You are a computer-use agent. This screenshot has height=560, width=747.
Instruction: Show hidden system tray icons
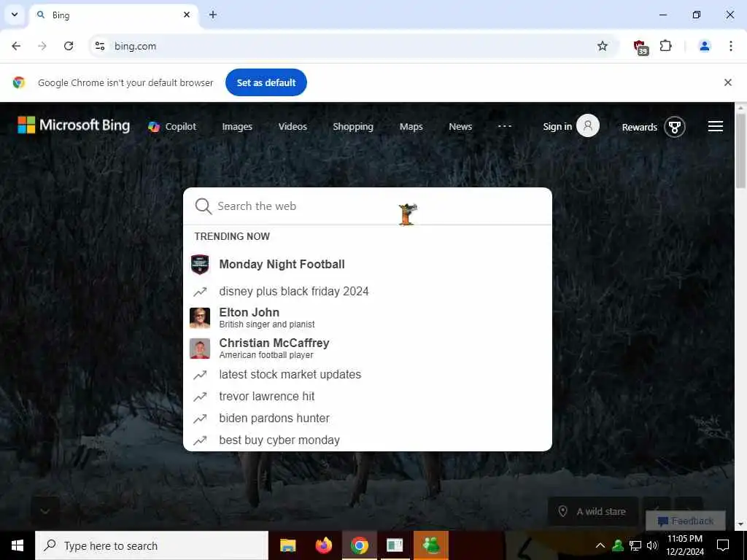[600, 545]
